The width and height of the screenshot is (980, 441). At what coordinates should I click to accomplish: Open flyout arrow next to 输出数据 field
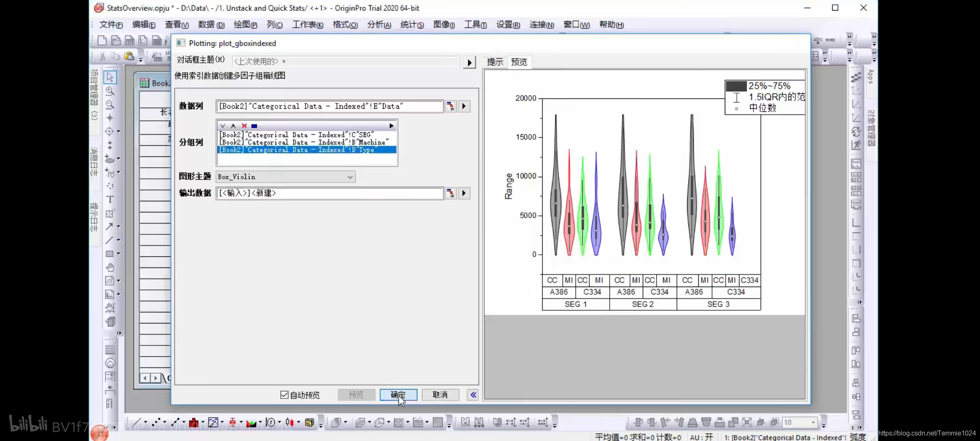(x=464, y=193)
